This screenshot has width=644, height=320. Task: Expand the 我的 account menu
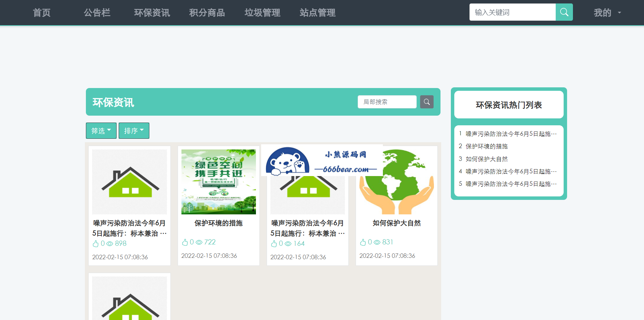pos(607,13)
